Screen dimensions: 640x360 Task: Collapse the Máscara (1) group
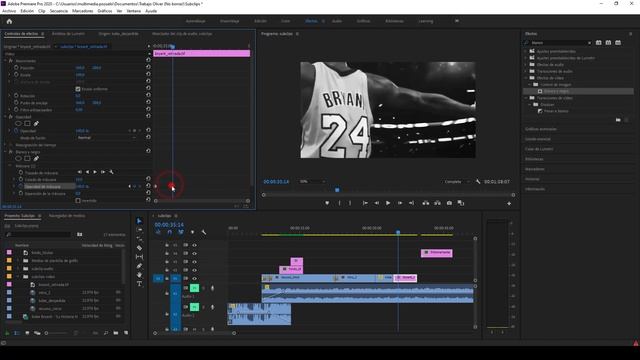[x=10, y=166]
